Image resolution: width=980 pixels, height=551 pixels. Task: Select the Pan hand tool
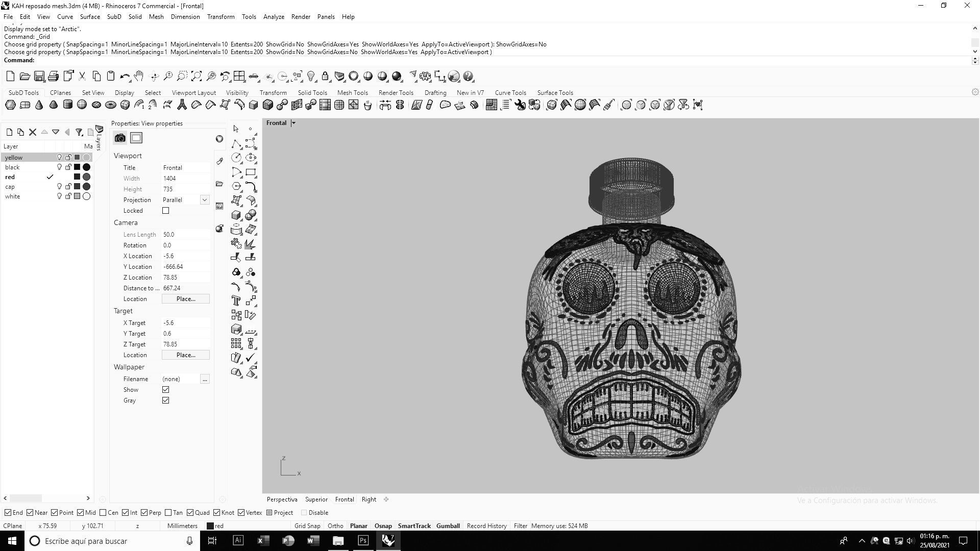[139, 77]
